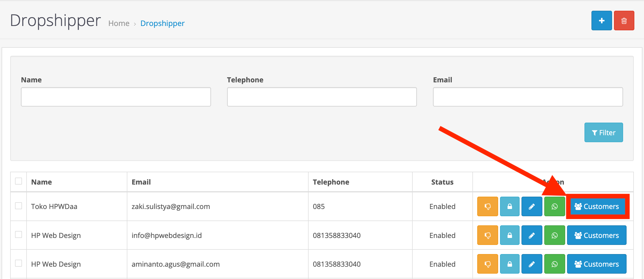Click the red trash delete button
644x279 pixels.
[624, 21]
